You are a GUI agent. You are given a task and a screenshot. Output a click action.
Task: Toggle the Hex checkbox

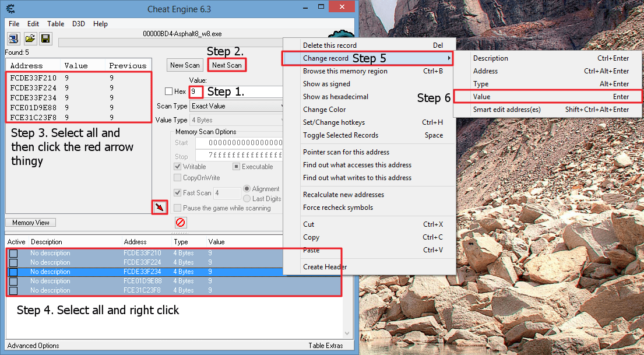[168, 91]
